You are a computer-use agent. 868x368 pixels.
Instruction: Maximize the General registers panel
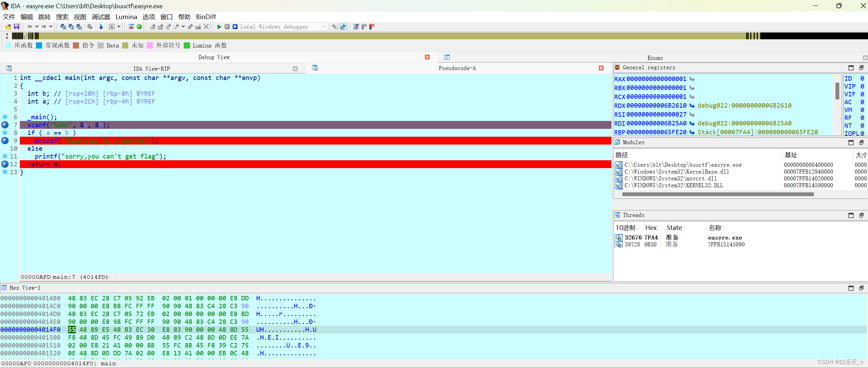click(x=851, y=68)
